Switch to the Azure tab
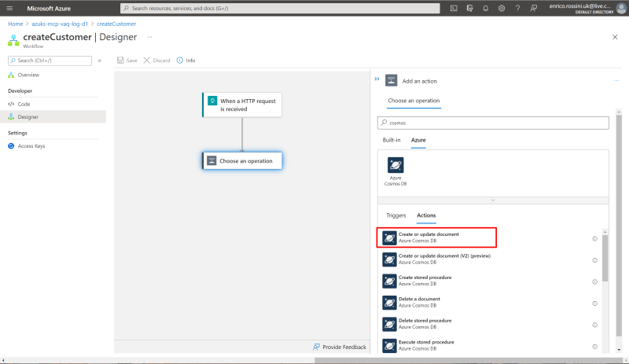Viewport: 629px width, 364px height. [x=418, y=140]
